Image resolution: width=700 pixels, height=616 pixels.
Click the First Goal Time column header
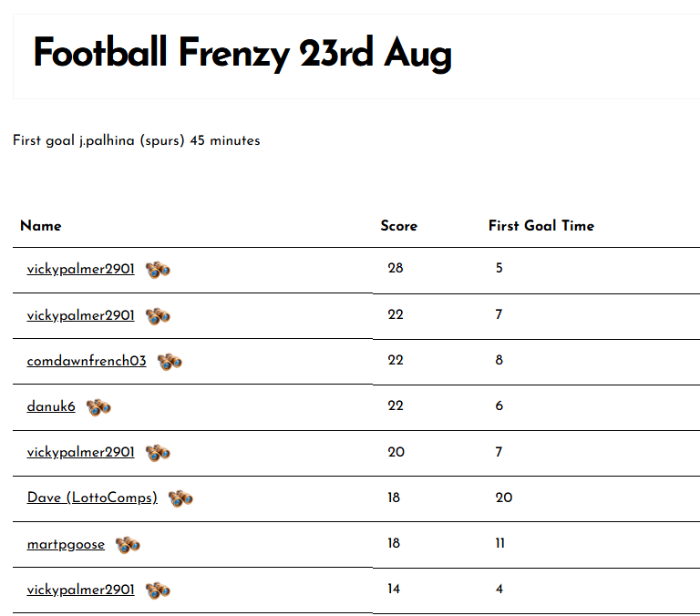click(x=540, y=226)
